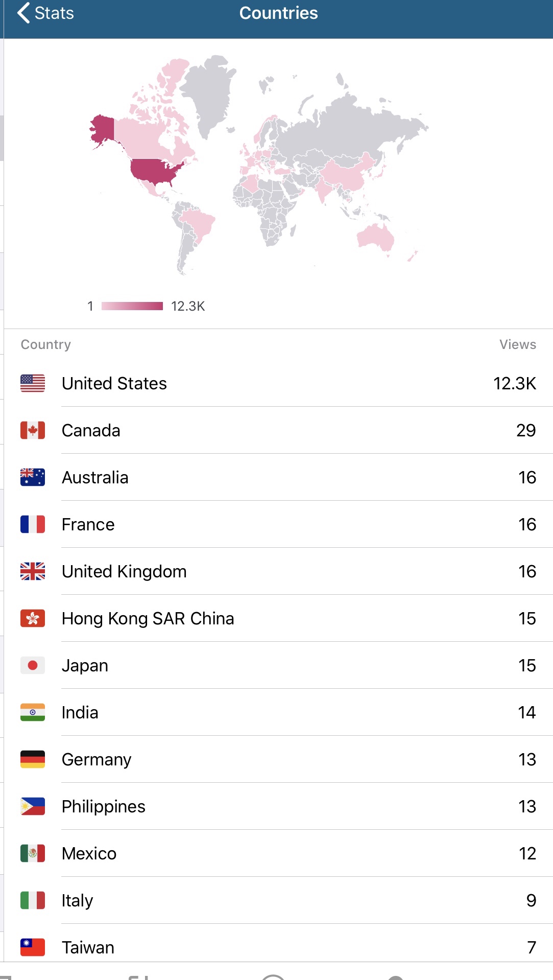This screenshot has width=553, height=980.
Task: Tap the Hong Kong flag icon
Action: coord(33,618)
